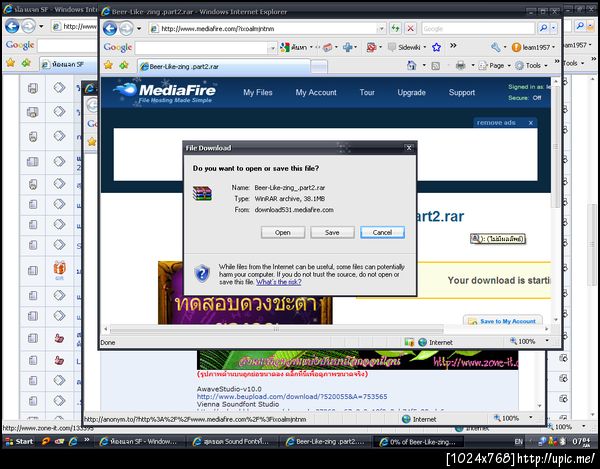Open leam1957 account dropdown
600x469 pixels.
coord(533,47)
